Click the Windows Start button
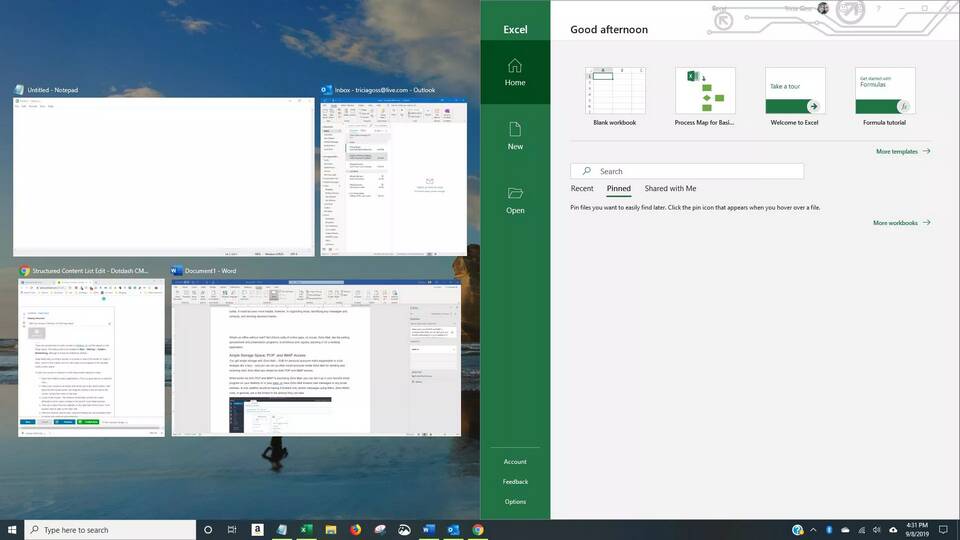 (x=12, y=530)
